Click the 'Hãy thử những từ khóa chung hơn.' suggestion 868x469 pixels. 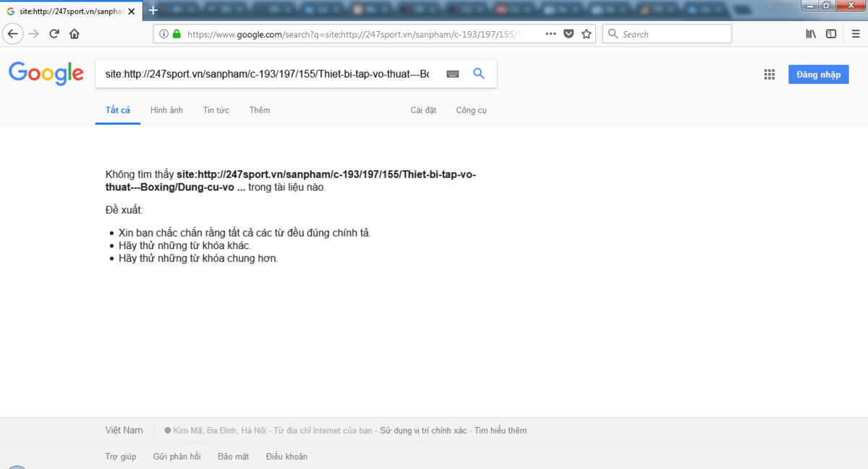[198, 258]
